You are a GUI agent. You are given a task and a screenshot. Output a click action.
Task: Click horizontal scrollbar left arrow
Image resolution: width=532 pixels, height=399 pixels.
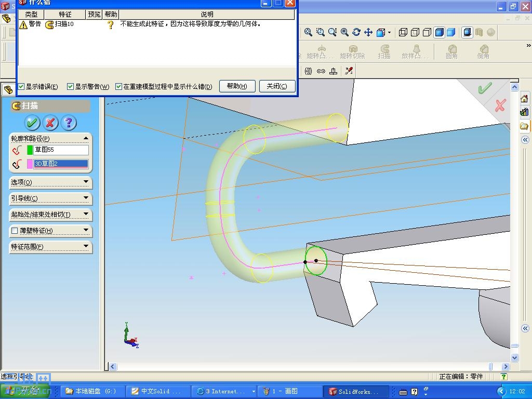point(113,366)
